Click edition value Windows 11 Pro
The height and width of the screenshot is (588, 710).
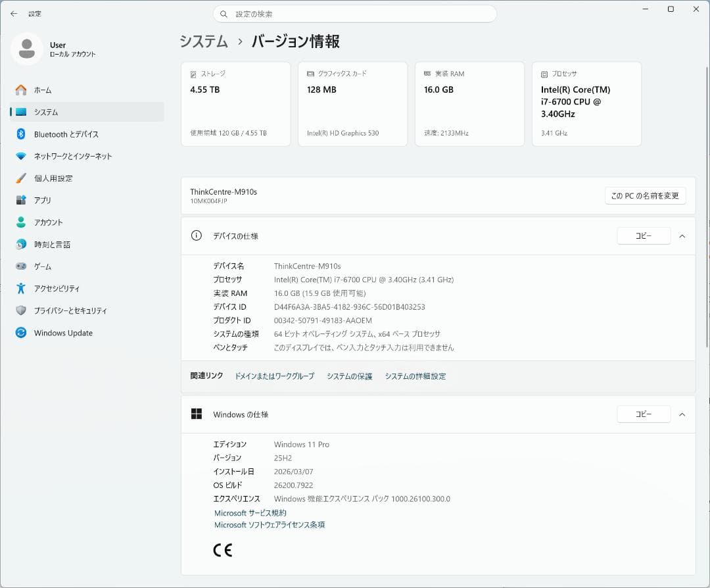(302, 445)
